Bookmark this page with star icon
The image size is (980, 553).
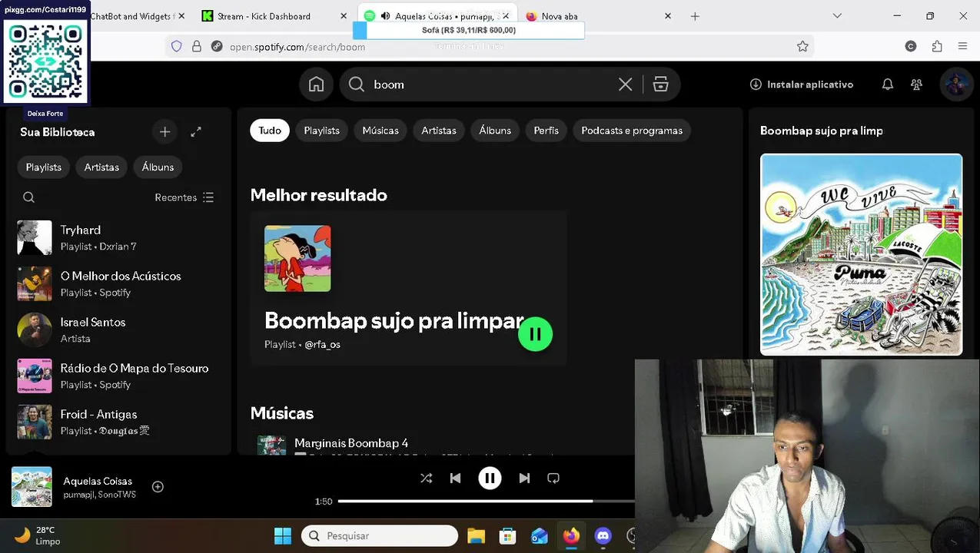point(802,47)
